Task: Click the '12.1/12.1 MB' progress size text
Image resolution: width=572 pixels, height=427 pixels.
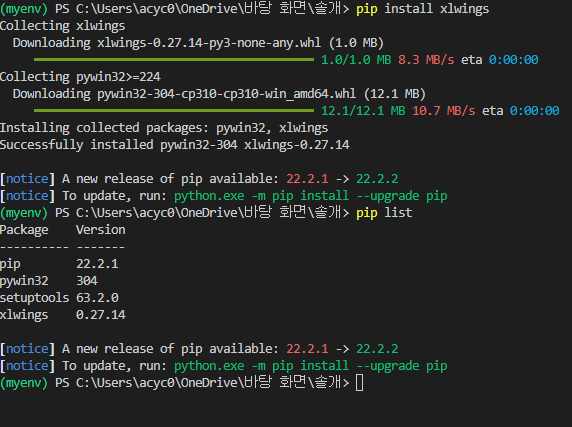Action: click(x=363, y=111)
